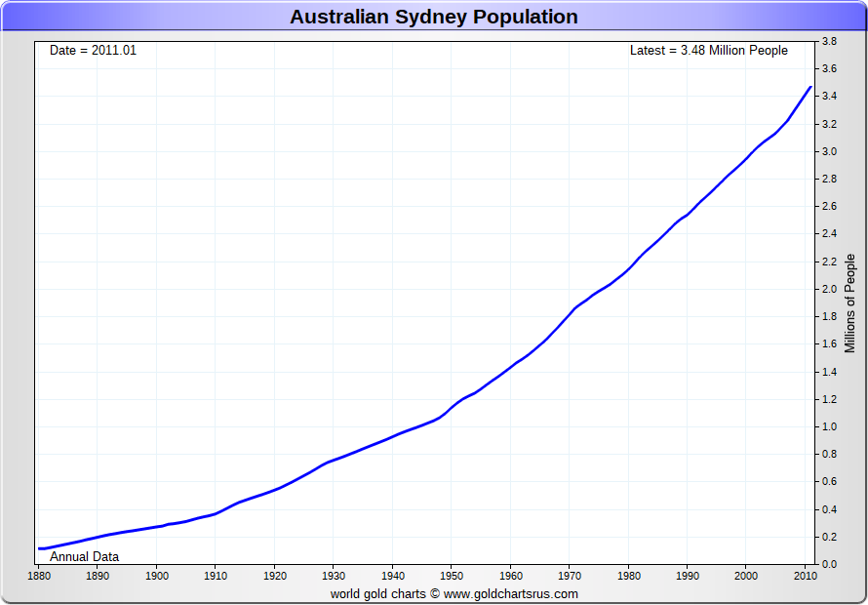Click the 0.6 y-axis value
The height and width of the screenshot is (605, 868).
(829, 482)
